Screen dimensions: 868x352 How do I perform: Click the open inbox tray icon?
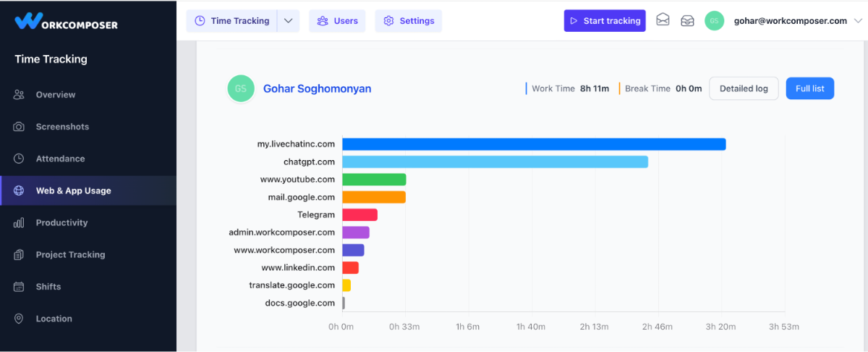687,20
